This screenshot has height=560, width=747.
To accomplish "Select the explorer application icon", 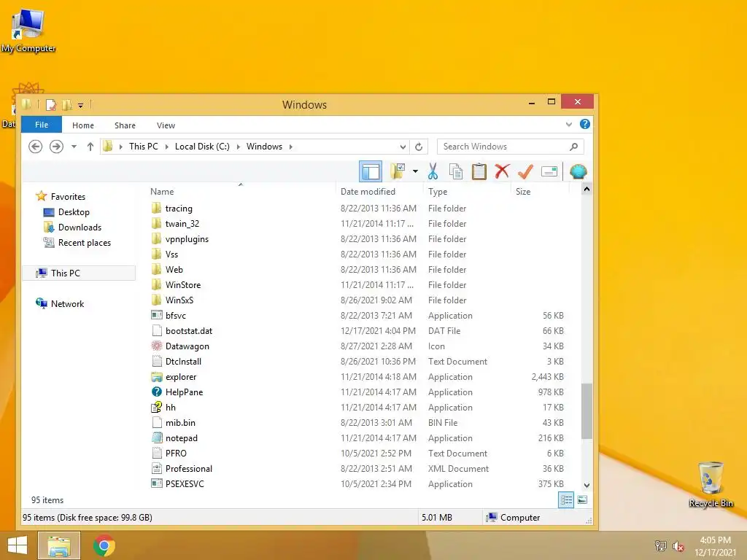I will [x=157, y=377].
